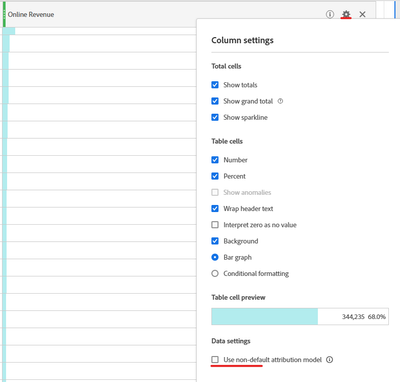Disable Wrap header text option
Viewport: 400px width, 382px height.
click(x=215, y=209)
